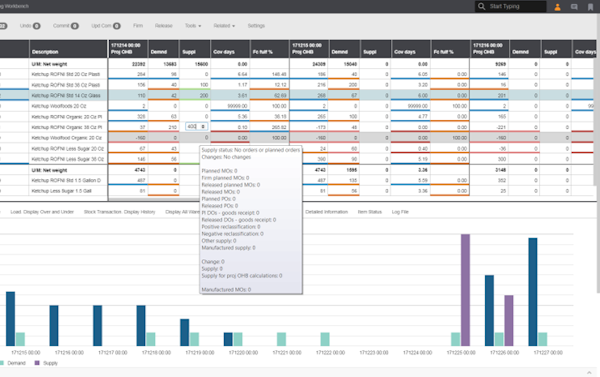Click the bookmark icon in top bar

click(590, 7)
